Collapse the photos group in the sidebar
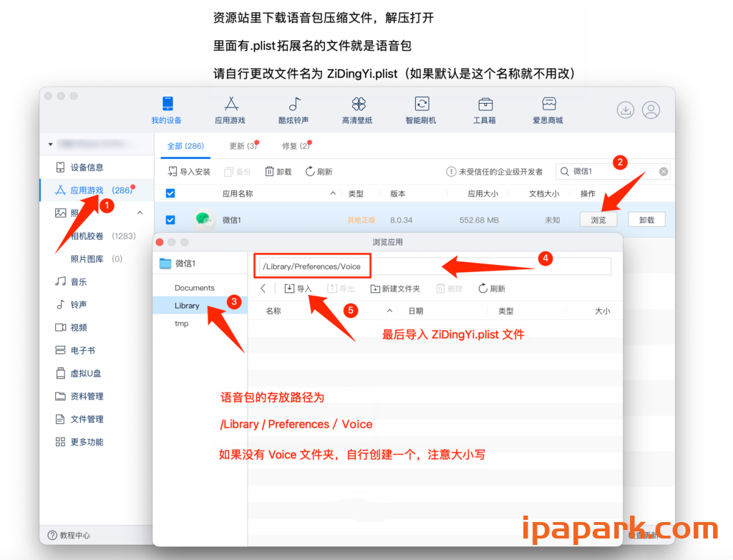This screenshot has width=733, height=560. (x=140, y=212)
